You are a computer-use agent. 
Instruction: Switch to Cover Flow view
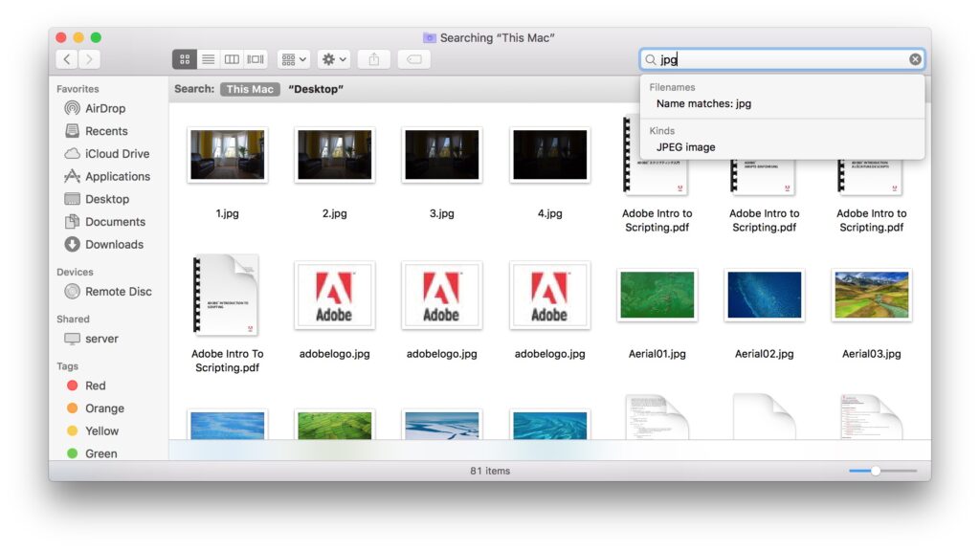[254, 58]
